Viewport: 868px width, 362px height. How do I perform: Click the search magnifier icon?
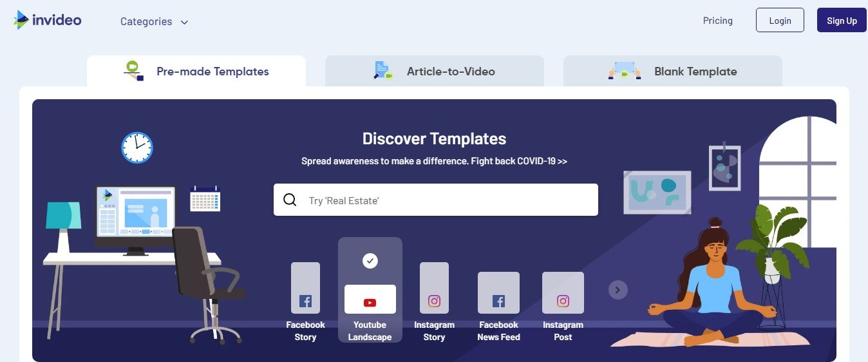pos(290,200)
